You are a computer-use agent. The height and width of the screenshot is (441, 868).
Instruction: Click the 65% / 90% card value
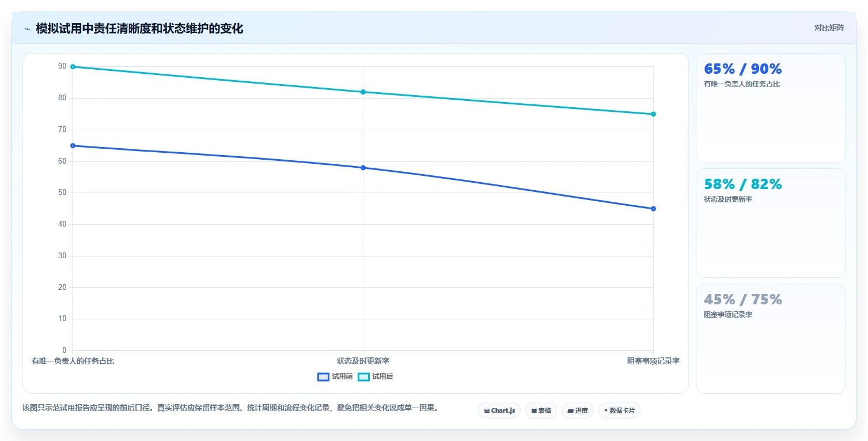[743, 69]
